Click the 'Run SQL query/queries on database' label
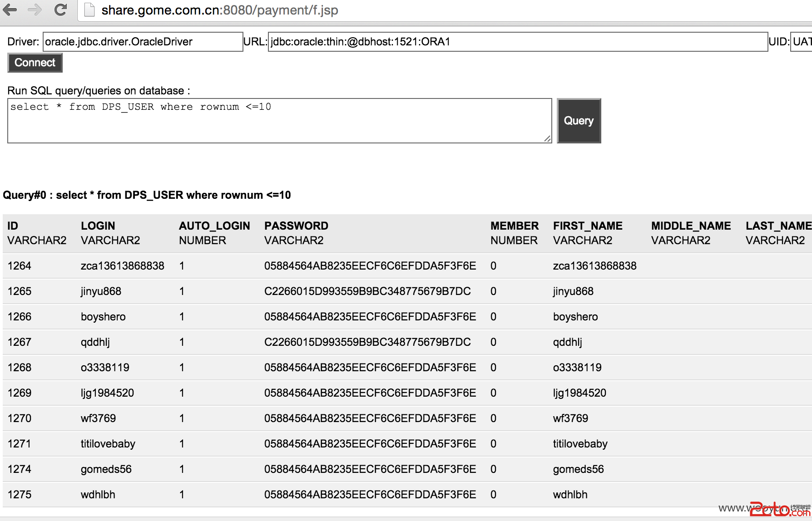The width and height of the screenshot is (812, 521). pos(99,91)
